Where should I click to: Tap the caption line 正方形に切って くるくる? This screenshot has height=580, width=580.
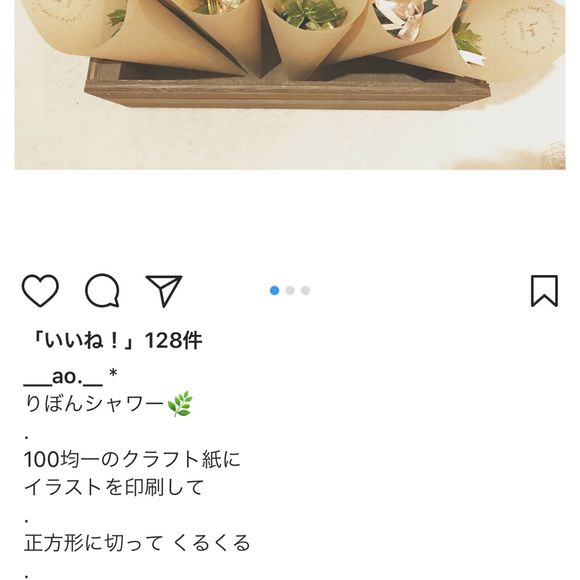(x=137, y=543)
